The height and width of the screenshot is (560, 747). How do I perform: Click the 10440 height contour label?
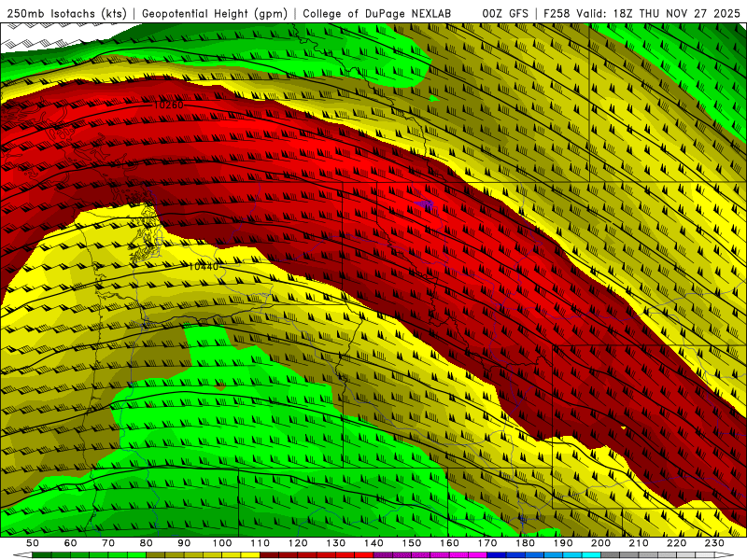point(204,267)
